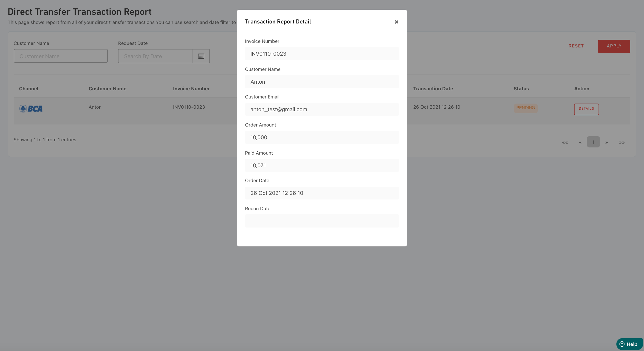The width and height of the screenshot is (644, 351).
Task: Click the empty Recon Date field
Action: coord(321,221)
